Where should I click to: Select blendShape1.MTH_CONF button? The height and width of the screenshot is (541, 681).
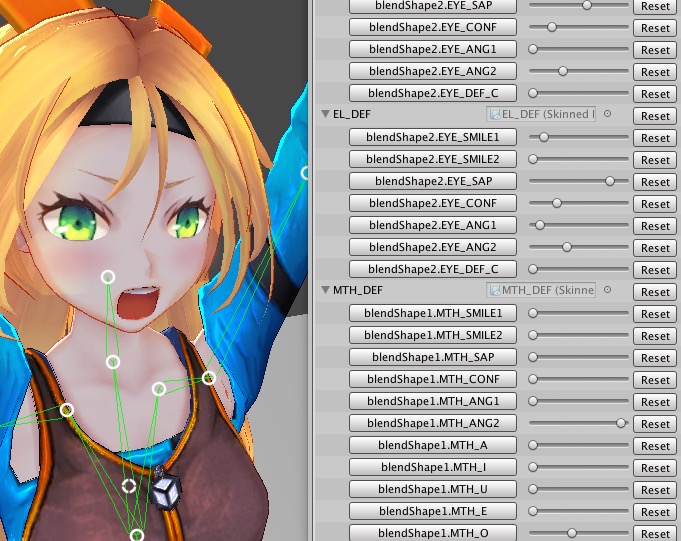click(x=433, y=379)
